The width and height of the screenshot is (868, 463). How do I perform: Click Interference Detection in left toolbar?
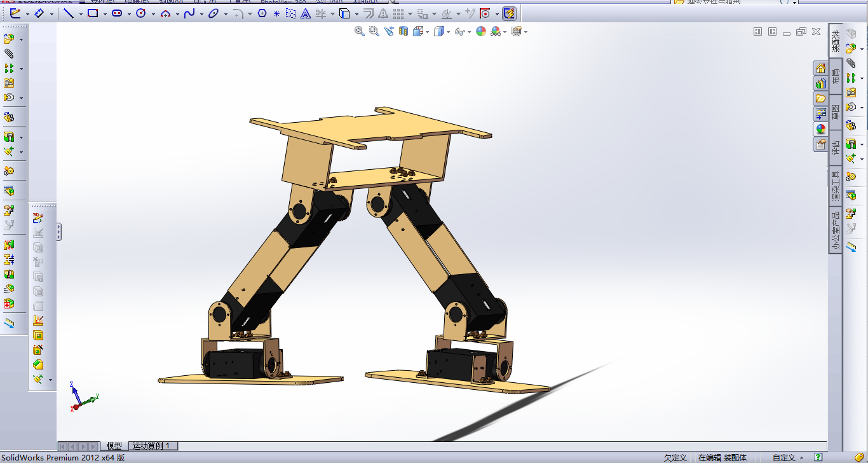point(9,245)
